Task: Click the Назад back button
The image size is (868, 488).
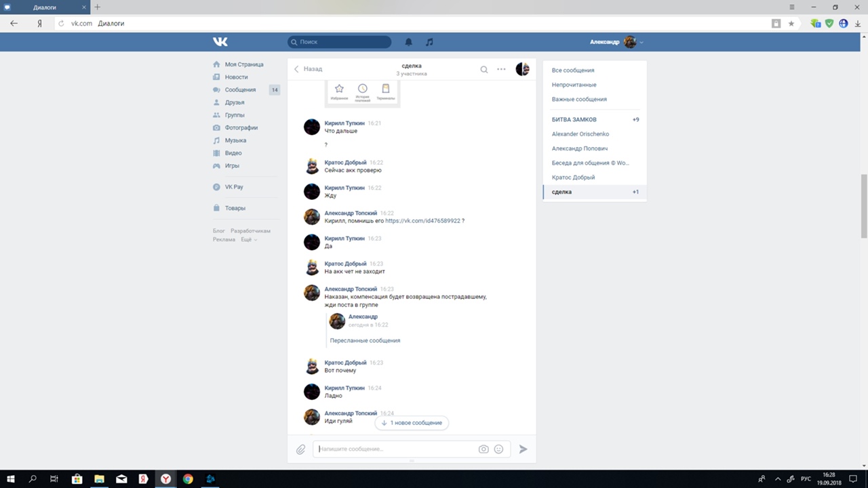Action: [x=308, y=69]
